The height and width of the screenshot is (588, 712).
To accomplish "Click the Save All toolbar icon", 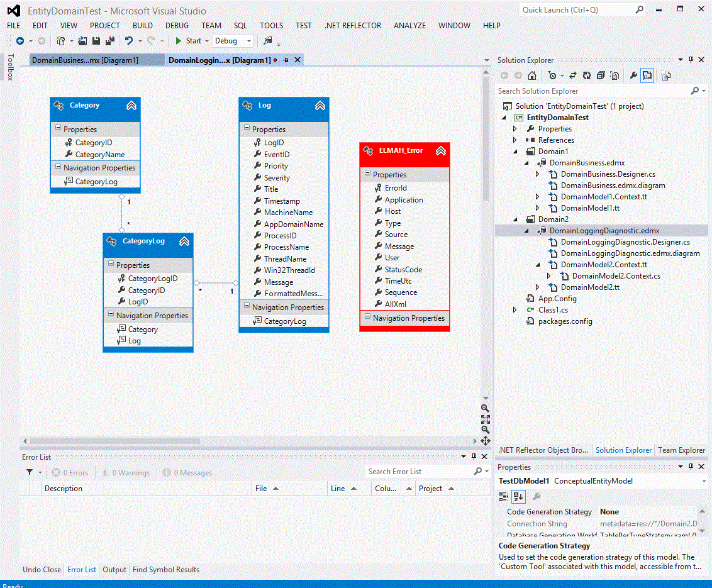I will pyautogui.click(x=109, y=41).
